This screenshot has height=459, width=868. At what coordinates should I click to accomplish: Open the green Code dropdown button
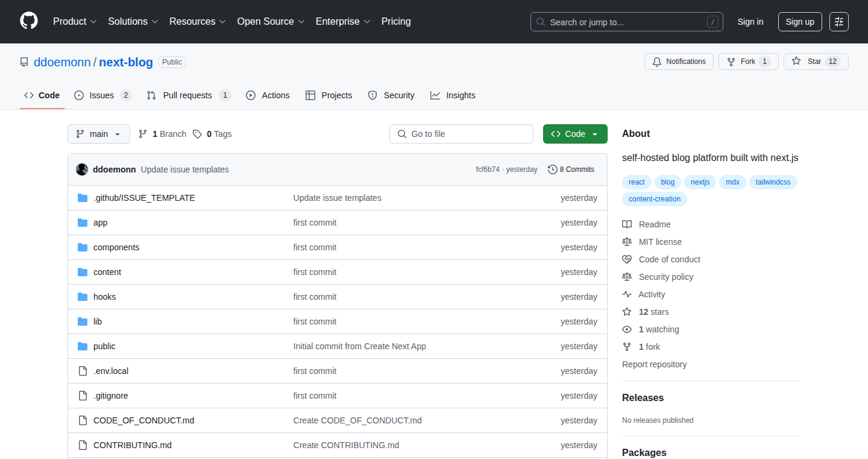(x=575, y=134)
